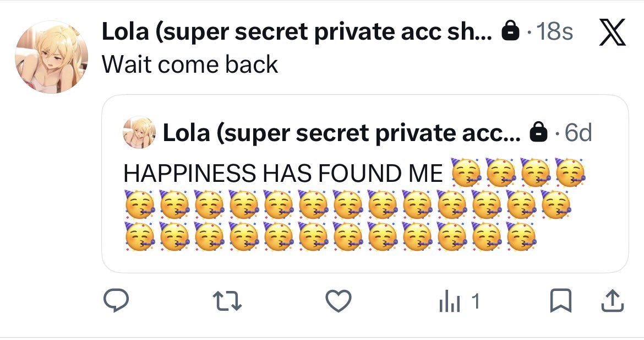Click the lock icon beside 18s
This screenshot has width=644, height=340.
[510, 31]
